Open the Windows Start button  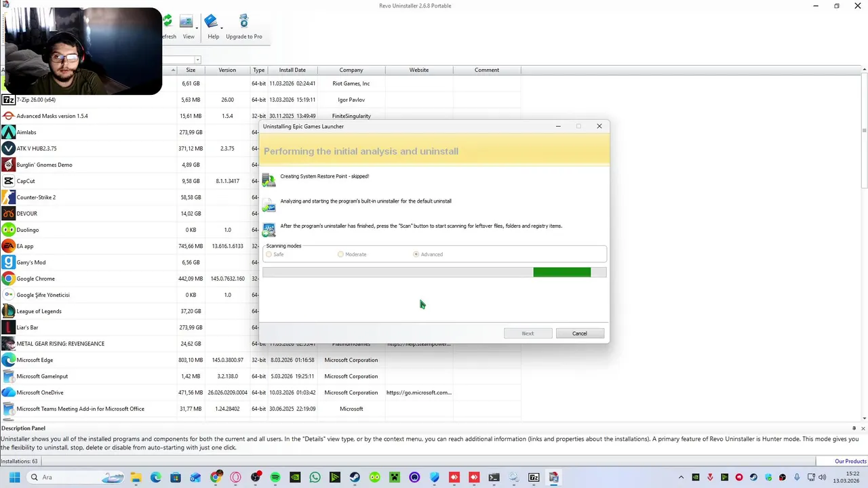point(14,477)
